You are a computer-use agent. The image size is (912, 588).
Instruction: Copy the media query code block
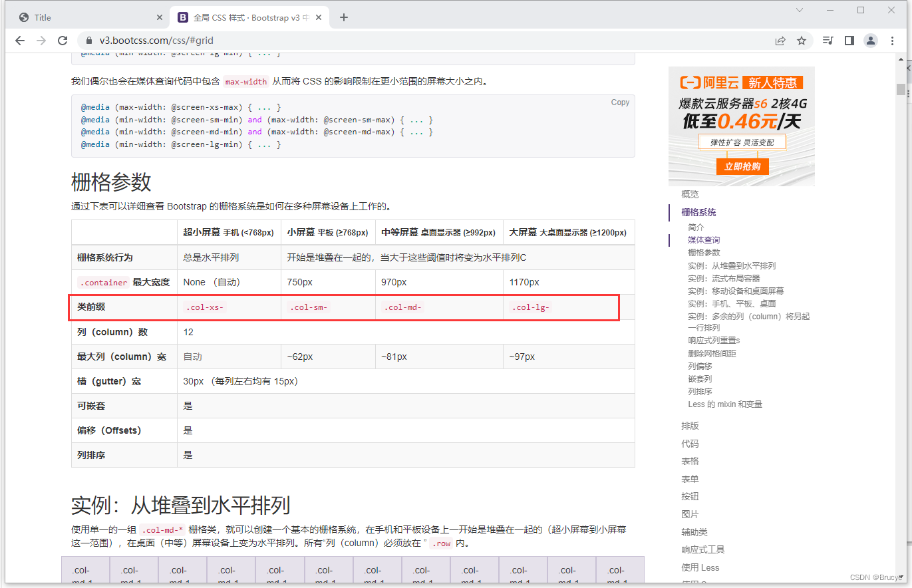click(620, 102)
